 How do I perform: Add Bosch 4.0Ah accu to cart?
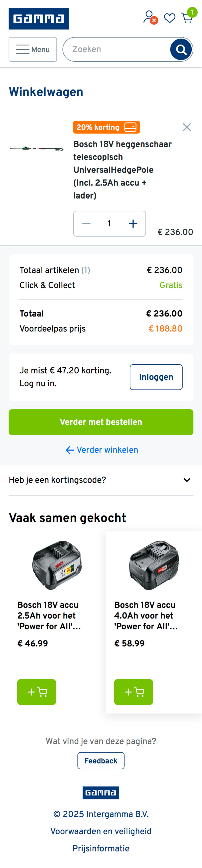(x=133, y=692)
